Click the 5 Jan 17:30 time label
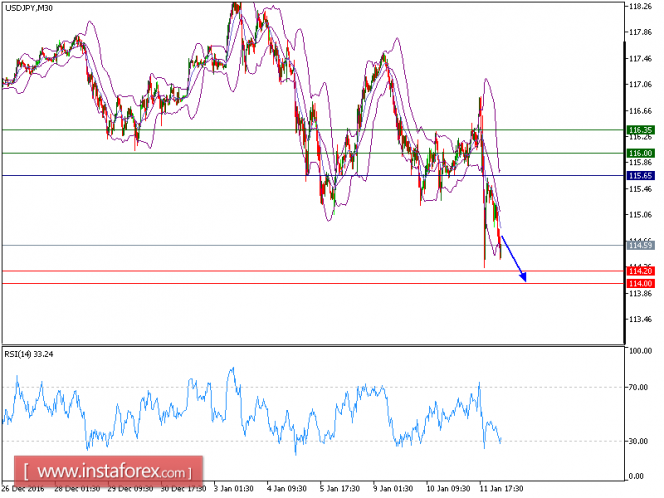Screen dimensions: 664x498 (x=340, y=488)
